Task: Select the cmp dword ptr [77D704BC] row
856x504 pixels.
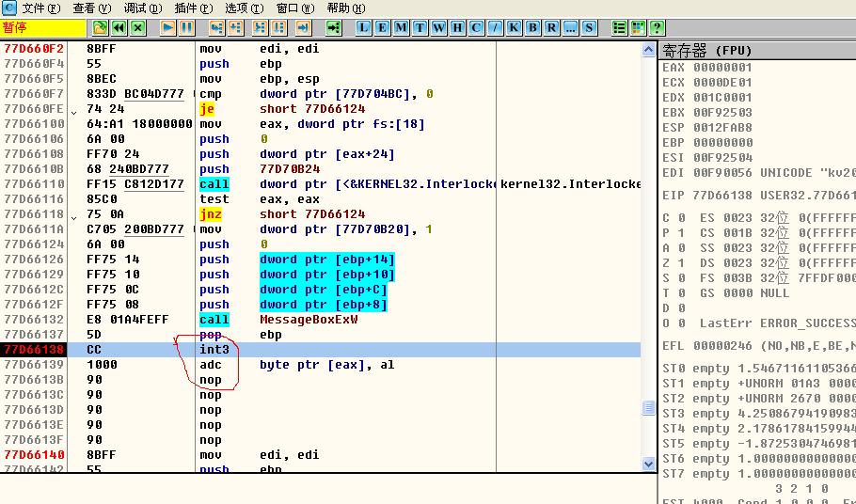Action: 321,94
